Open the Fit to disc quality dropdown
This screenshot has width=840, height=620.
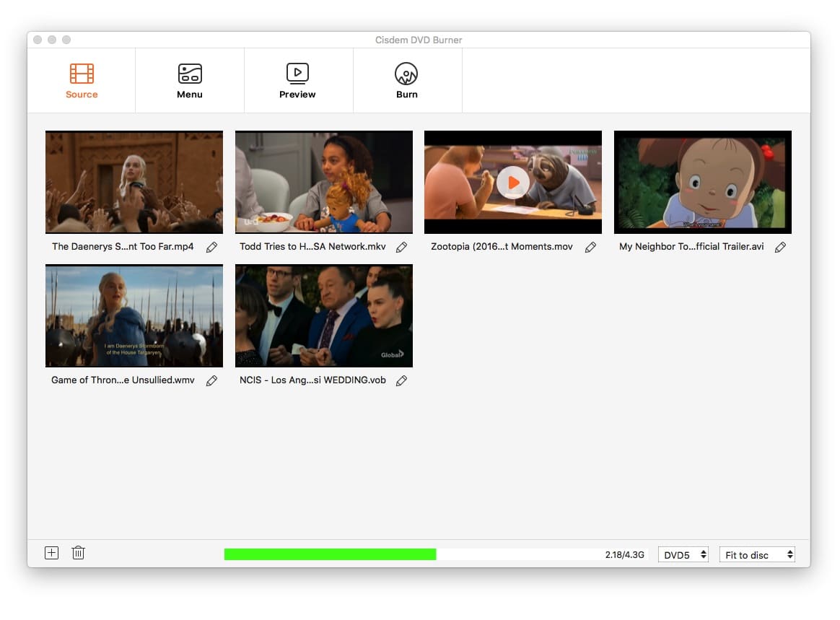click(756, 554)
